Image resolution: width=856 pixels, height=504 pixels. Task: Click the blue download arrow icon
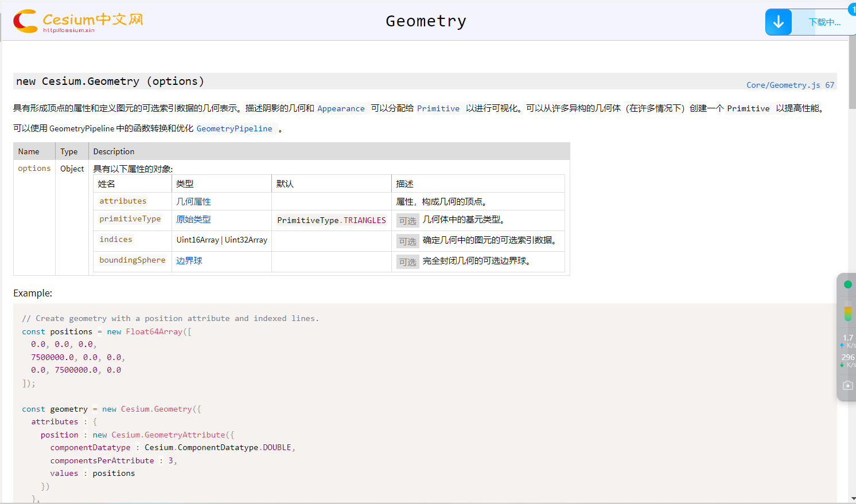click(x=778, y=21)
